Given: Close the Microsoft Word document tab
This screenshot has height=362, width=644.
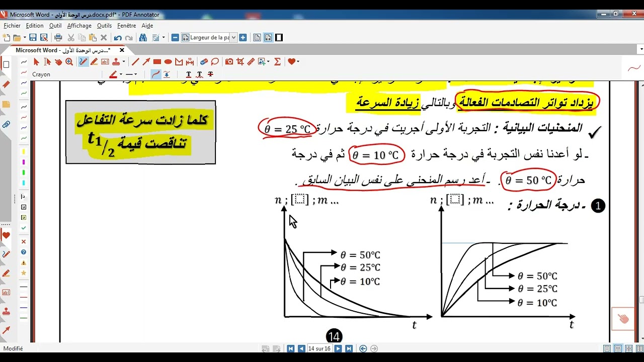Looking at the screenshot, I should point(122,50).
